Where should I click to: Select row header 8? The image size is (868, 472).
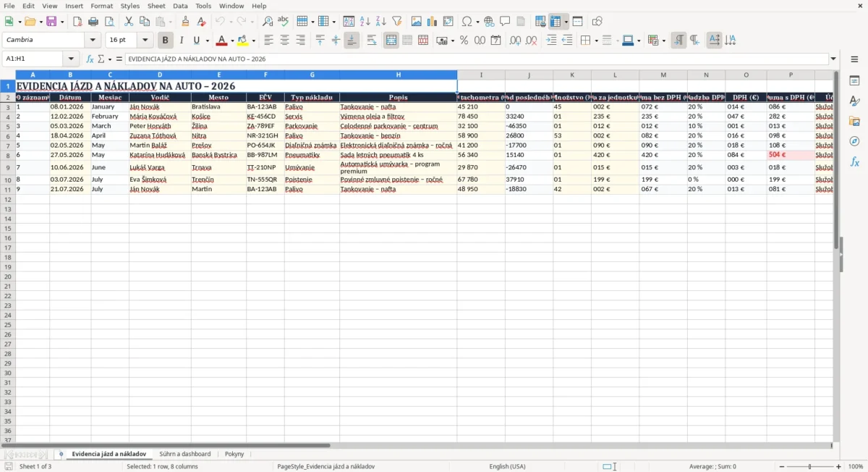pos(7,155)
